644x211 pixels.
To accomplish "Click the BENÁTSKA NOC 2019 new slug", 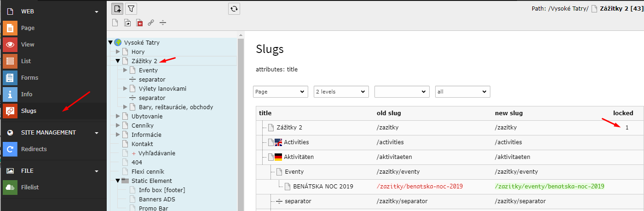I will click(x=549, y=186).
